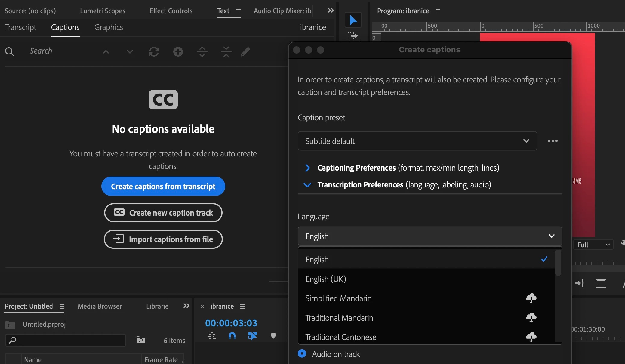Click Import captions from file

163,239
